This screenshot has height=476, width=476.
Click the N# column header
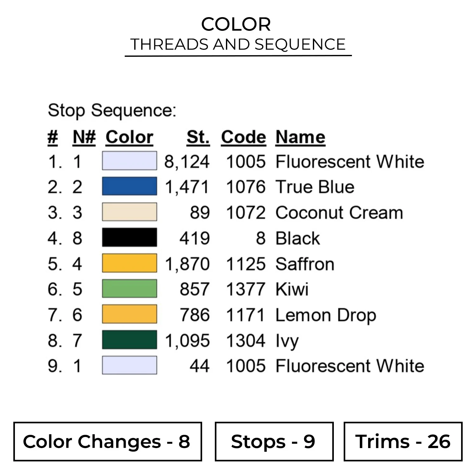point(84,137)
